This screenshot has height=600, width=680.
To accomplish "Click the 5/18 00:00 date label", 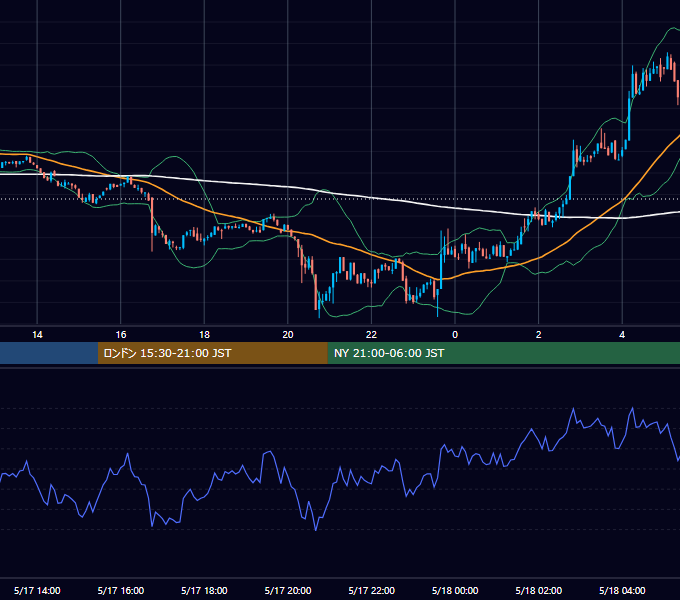I will coord(455,590).
